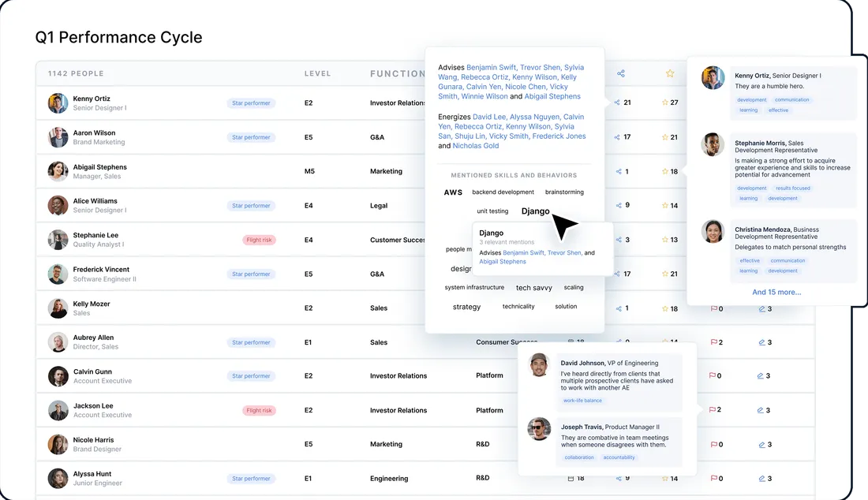The image size is (868, 500).
Task: Click the edit pencil icon in Nicole Harris's row
Action: [761, 444]
